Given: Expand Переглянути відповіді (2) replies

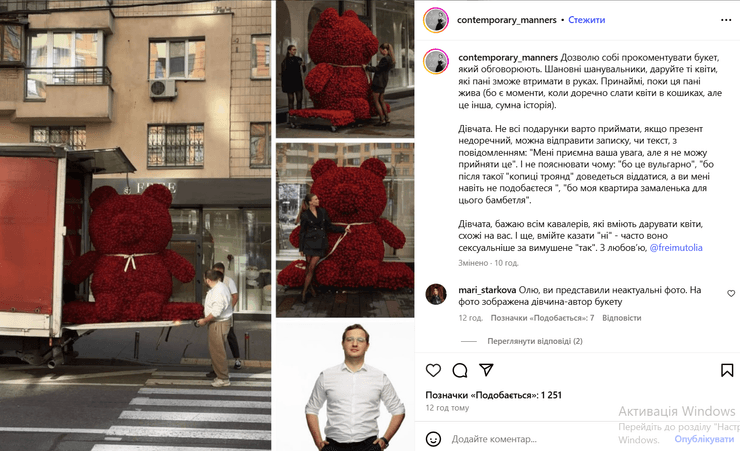Looking at the screenshot, I should [x=535, y=341].
